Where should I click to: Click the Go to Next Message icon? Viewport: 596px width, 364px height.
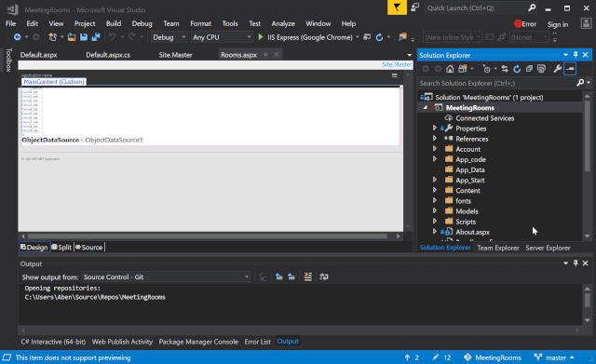click(291, 277)
